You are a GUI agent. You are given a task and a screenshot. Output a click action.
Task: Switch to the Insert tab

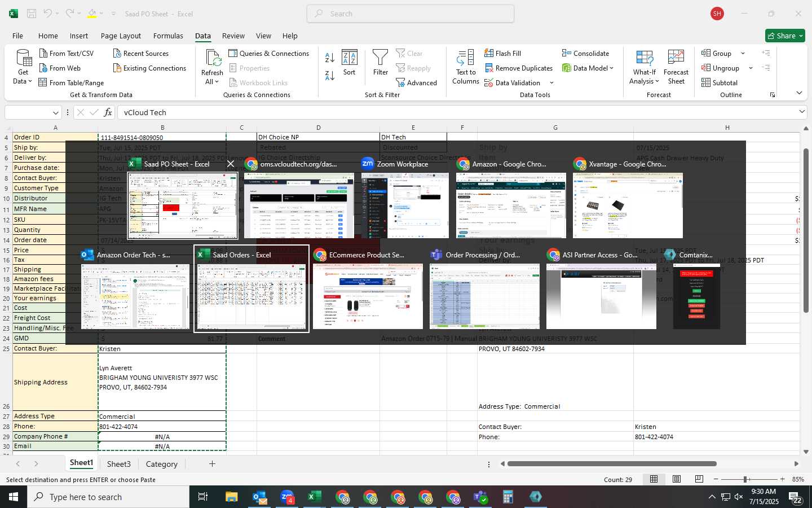click(x=79, y=36)
